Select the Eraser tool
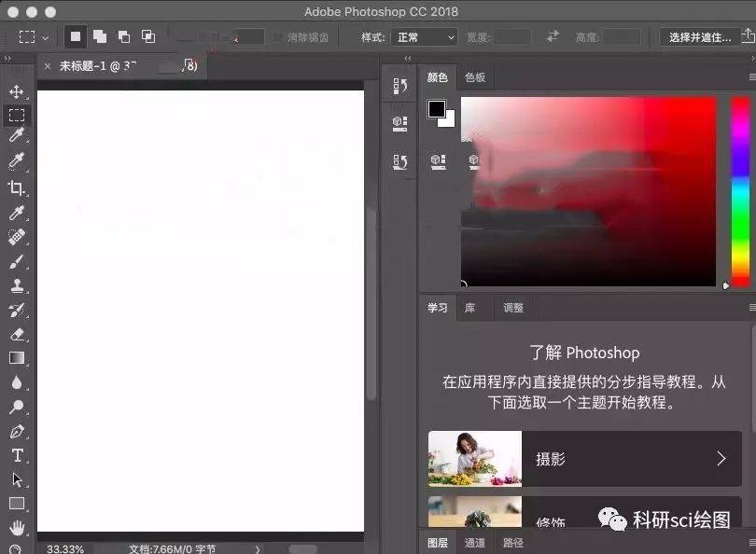Viewport: 756px width, 554px height. (17, 334)
